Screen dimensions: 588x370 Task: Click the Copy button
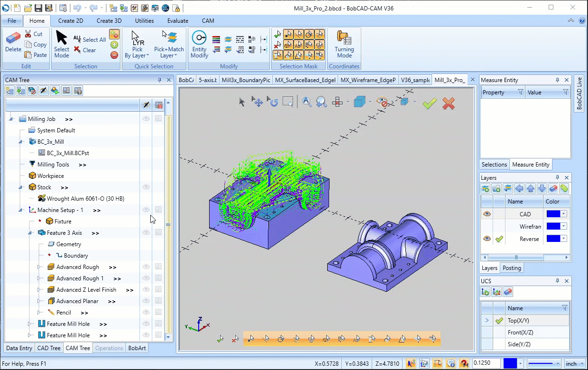click(x=36, y=45)
